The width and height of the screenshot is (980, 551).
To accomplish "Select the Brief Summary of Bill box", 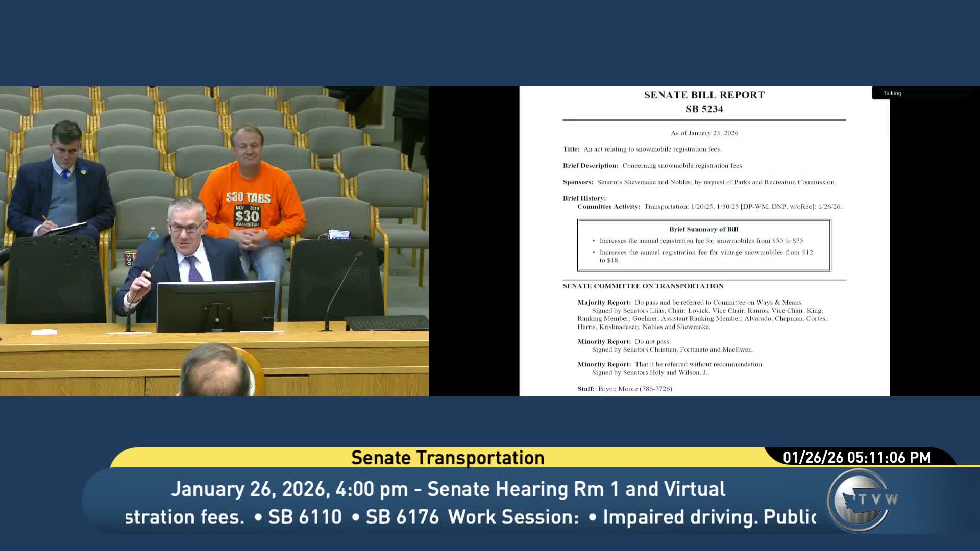I will pyautogui.click(x=703, y=245).
